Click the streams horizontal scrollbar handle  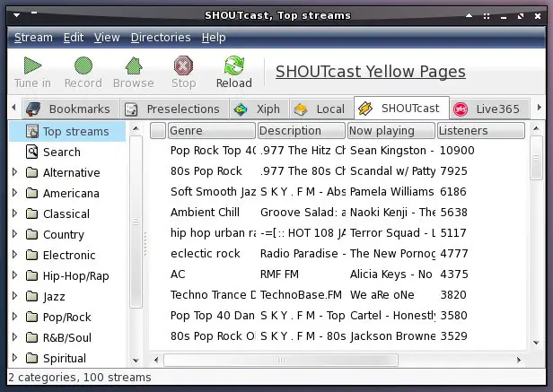[x=281, y=360]
